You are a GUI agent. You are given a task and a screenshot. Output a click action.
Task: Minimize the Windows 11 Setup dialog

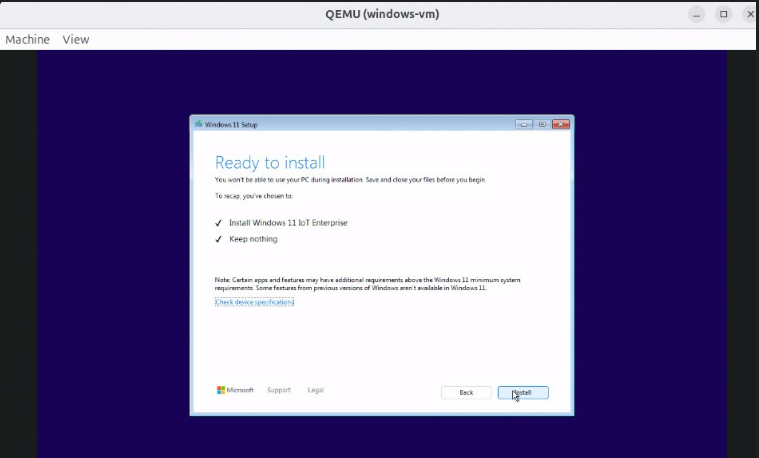(524, 124)
